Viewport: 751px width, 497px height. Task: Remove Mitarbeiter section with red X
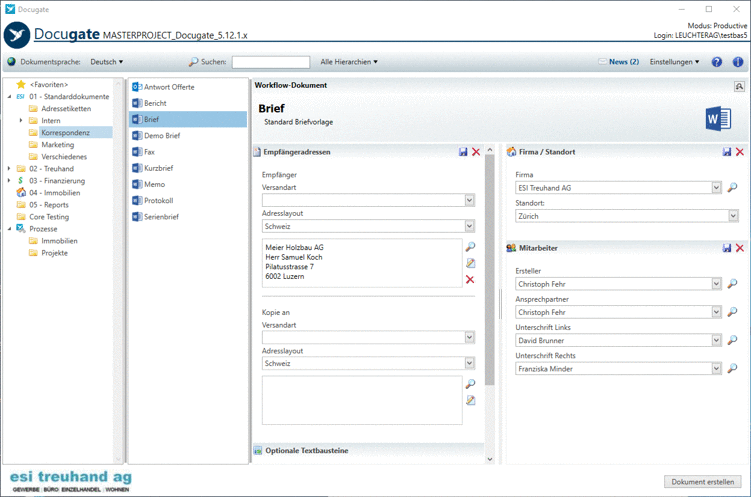tap(740, 248)
